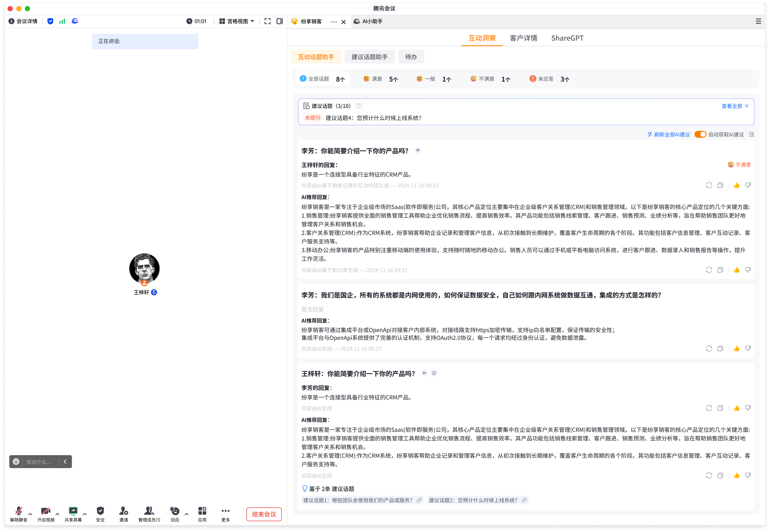
Task: Regenerate 李芳的回复 in third card
Action: click(709, 408)
